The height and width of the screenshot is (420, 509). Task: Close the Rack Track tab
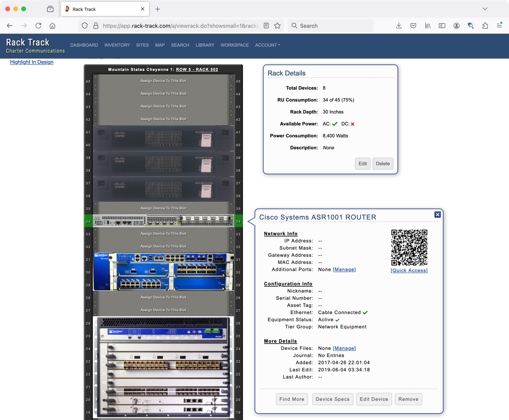coord(143,9)
